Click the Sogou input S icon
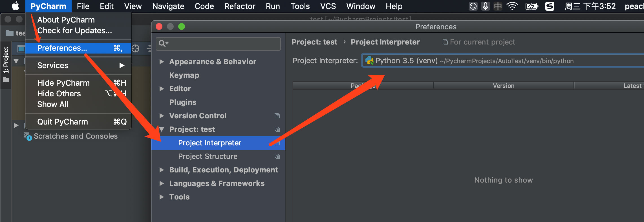The image size is (644, 222). coord(550,6)
